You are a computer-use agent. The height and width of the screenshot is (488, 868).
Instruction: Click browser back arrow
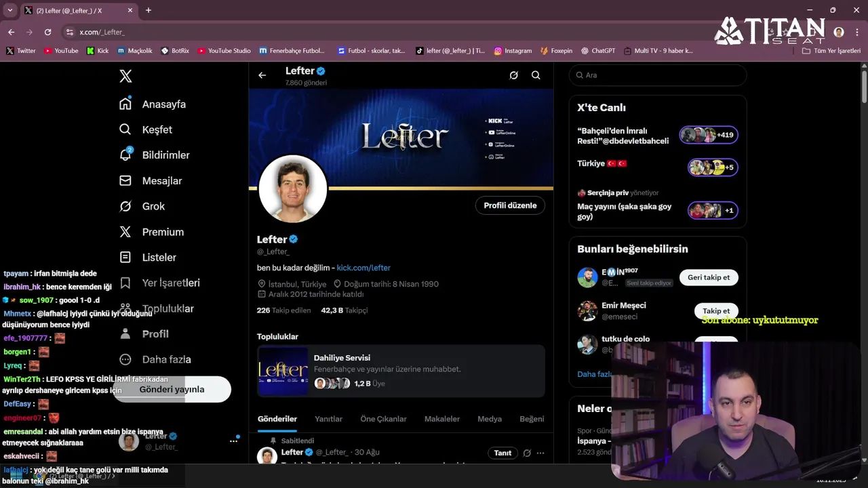pos(12,32)
